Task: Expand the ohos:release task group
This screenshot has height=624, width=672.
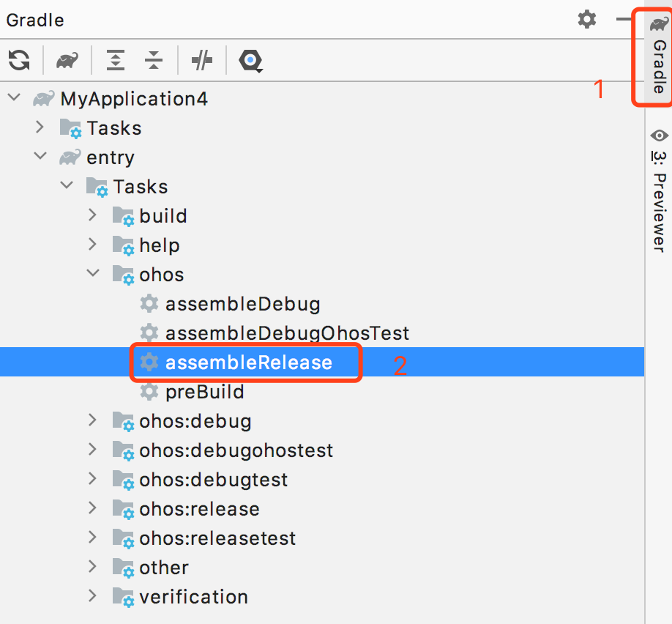Action: [x=92, y=509]
